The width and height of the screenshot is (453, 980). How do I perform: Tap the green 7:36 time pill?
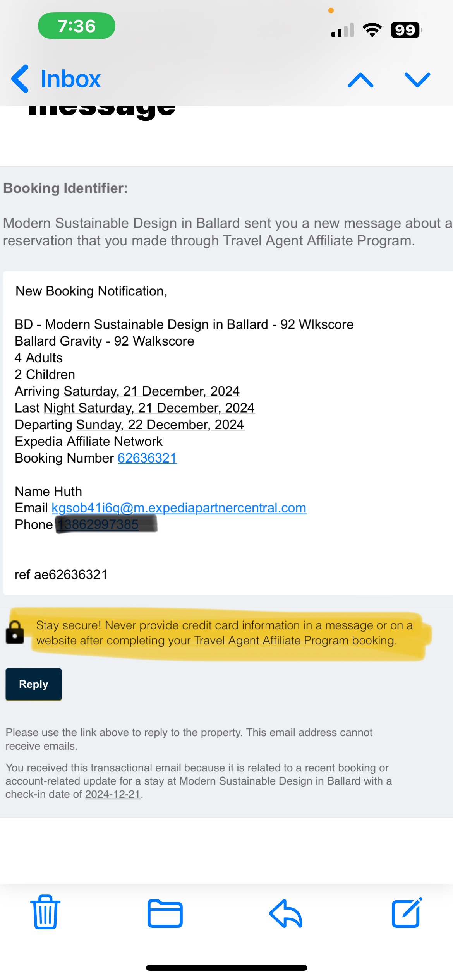(77, 26)
